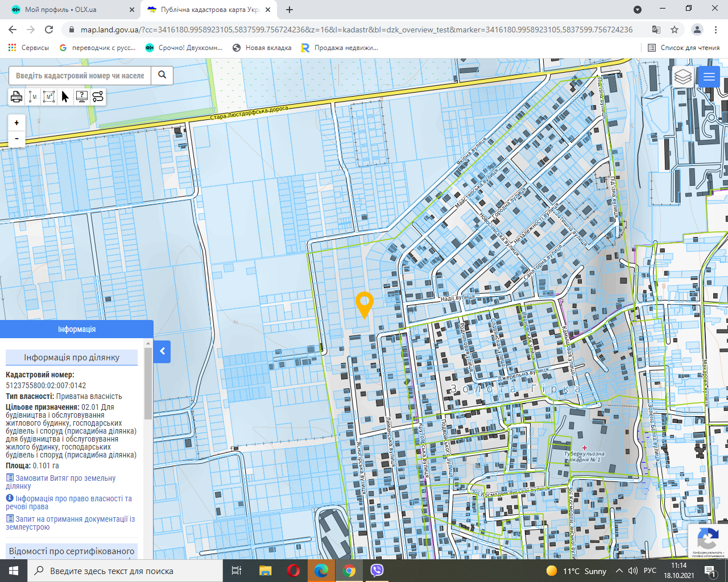Go forward in browser history
Image resolution: width=728 pixels, height=582 pixels.
[31, 30]
